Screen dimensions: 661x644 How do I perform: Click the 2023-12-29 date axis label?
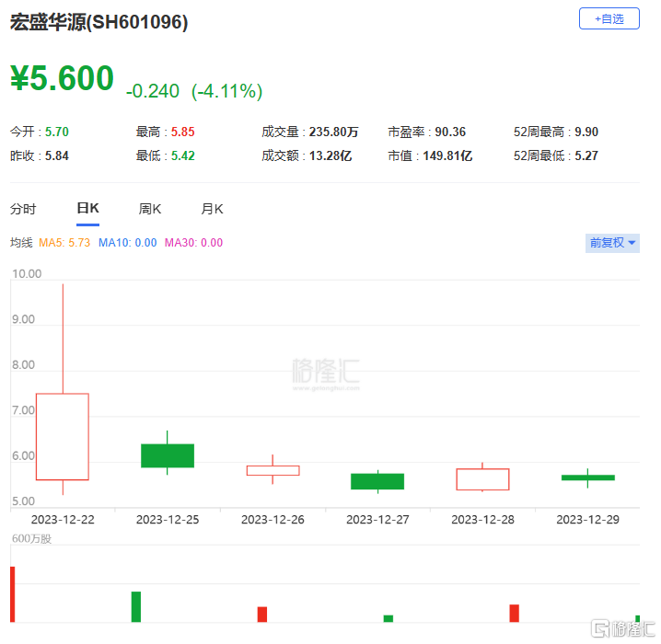[x=587, y=520]
